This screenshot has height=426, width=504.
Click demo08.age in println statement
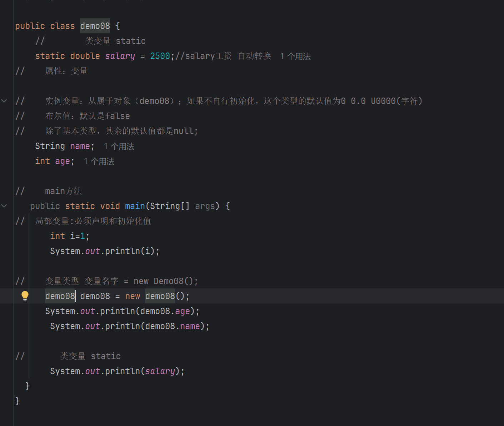pyautogui.click(x=165, y=311)
